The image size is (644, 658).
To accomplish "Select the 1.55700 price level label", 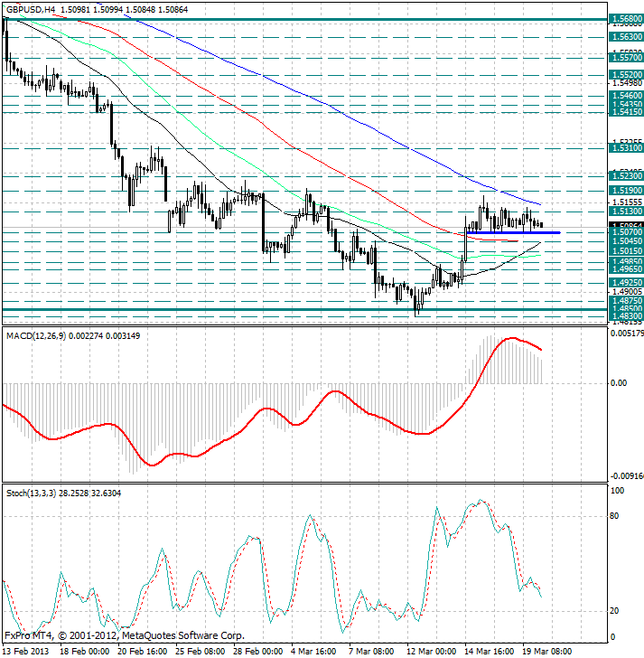I will click(626, 58).
